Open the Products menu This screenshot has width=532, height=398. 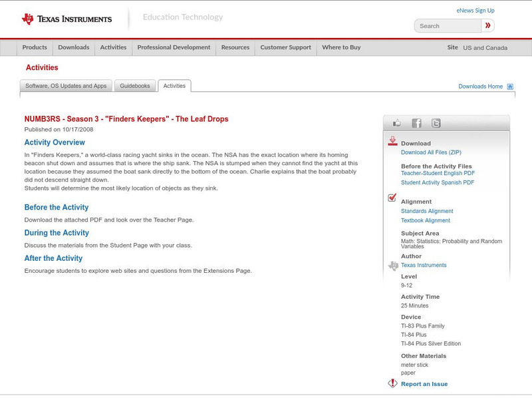point(35,48)
